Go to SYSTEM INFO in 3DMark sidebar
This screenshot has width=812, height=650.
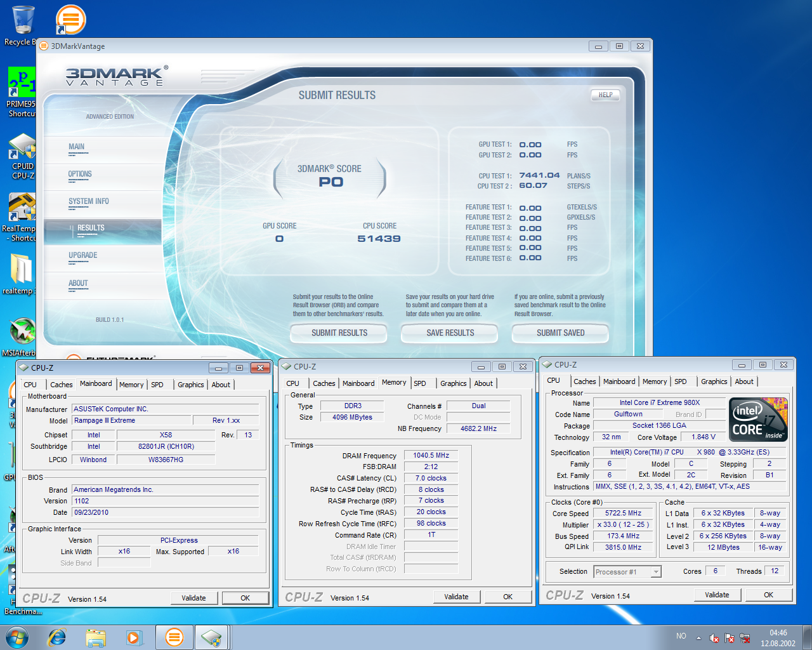(89, 201)
